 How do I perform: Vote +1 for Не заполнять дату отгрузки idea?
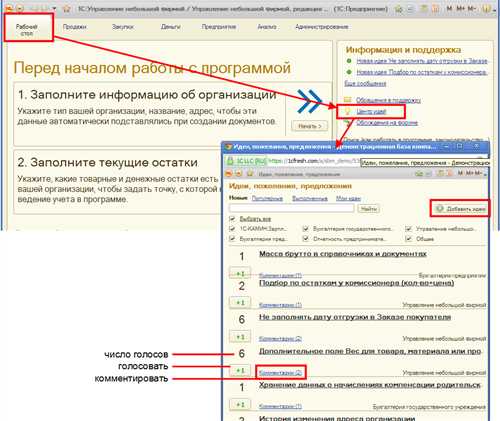click(x=240, y=337)
